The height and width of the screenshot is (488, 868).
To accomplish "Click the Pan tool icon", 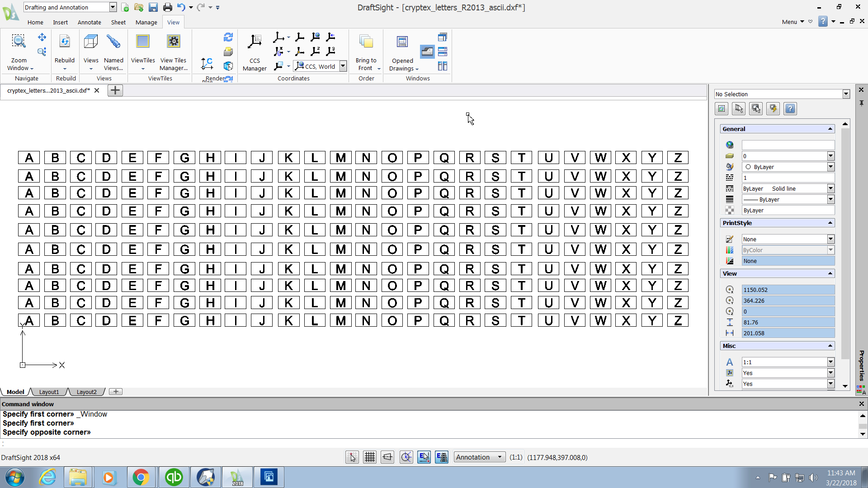I will click(x=42, y=37).
